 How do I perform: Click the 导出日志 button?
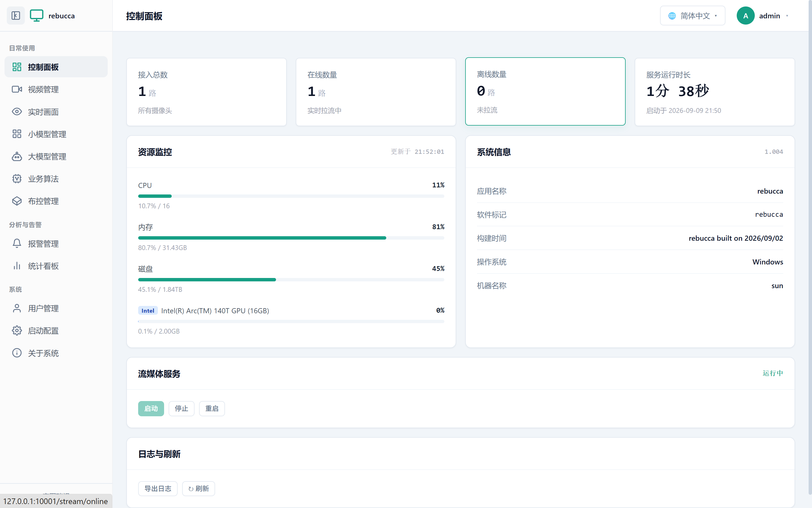tap(158, 488)
